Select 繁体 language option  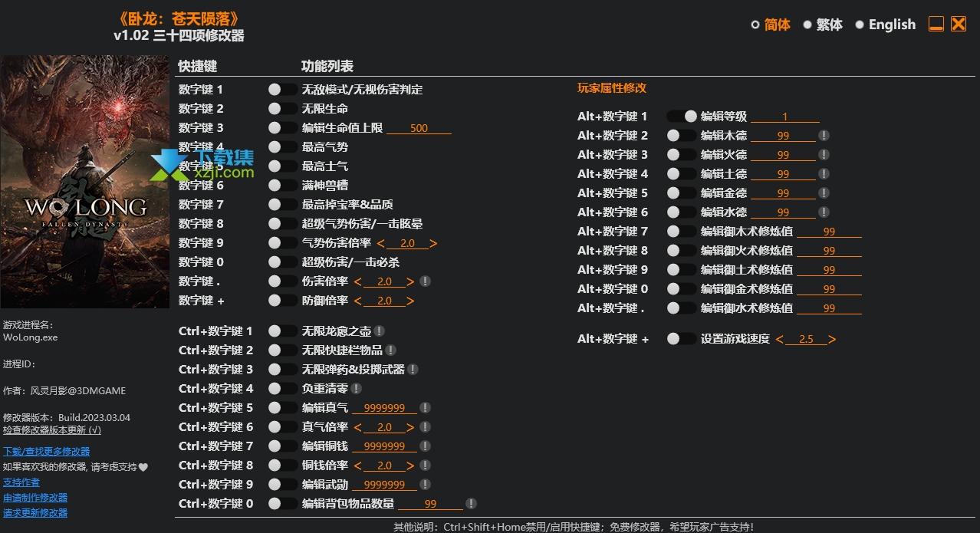click(823, 25)
